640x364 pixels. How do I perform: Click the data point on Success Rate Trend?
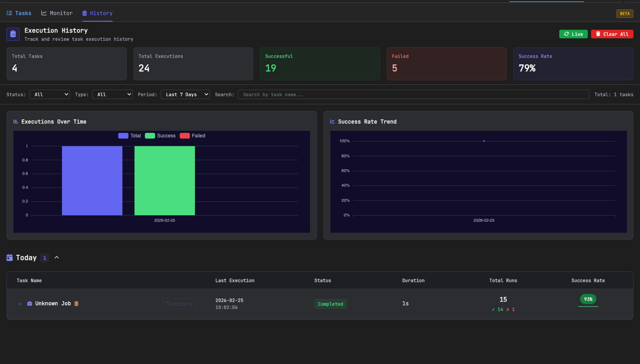(484, 141)
